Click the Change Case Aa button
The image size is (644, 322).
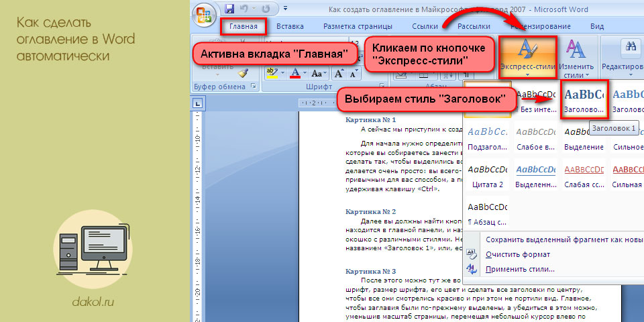point(319,74)
